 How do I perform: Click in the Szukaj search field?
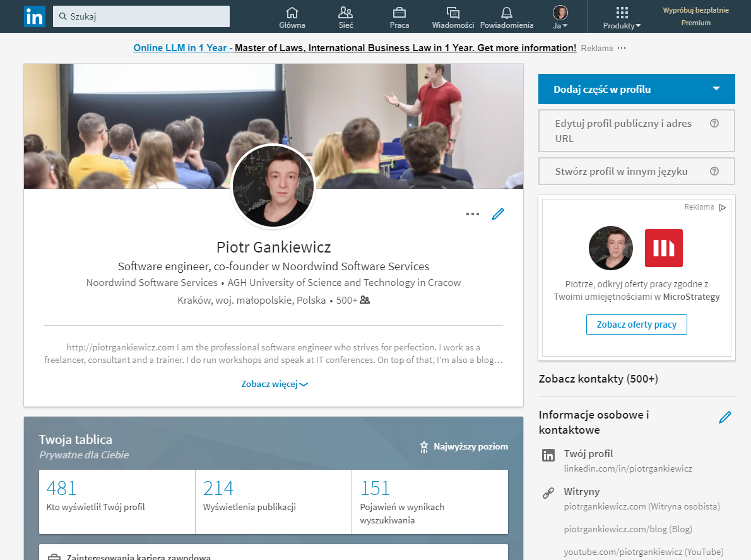pos(141,16)
